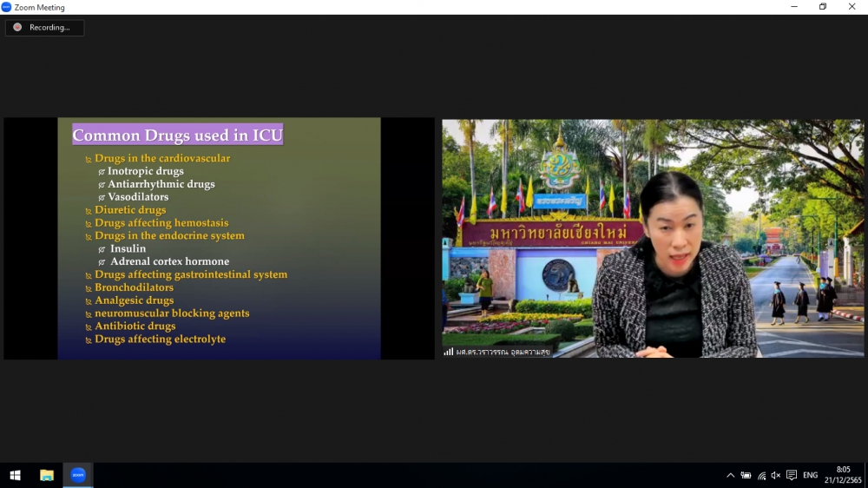Select the shared ICU drugs slide

coord(219,239)
